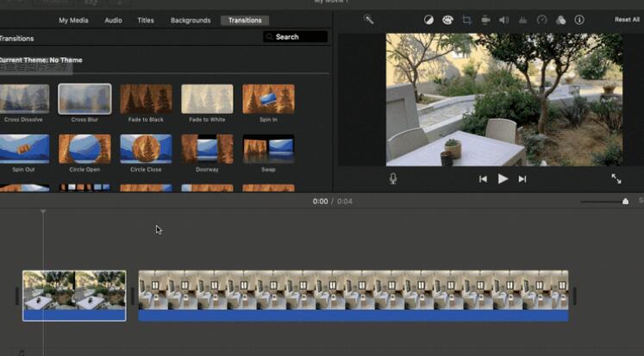Play the movie full screen
Image resolution: width=644 pixels, height=356 pixels.
click(x=616, y=178)
